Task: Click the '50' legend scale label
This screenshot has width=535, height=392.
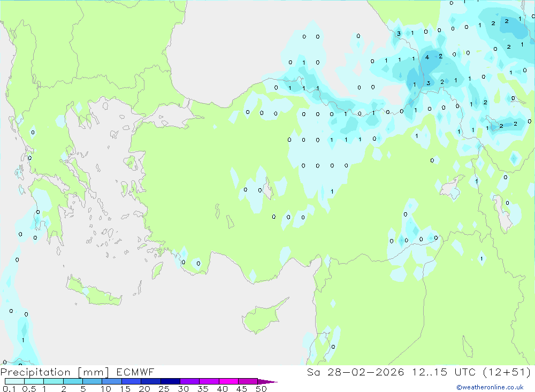Action: tap(261, 389)
